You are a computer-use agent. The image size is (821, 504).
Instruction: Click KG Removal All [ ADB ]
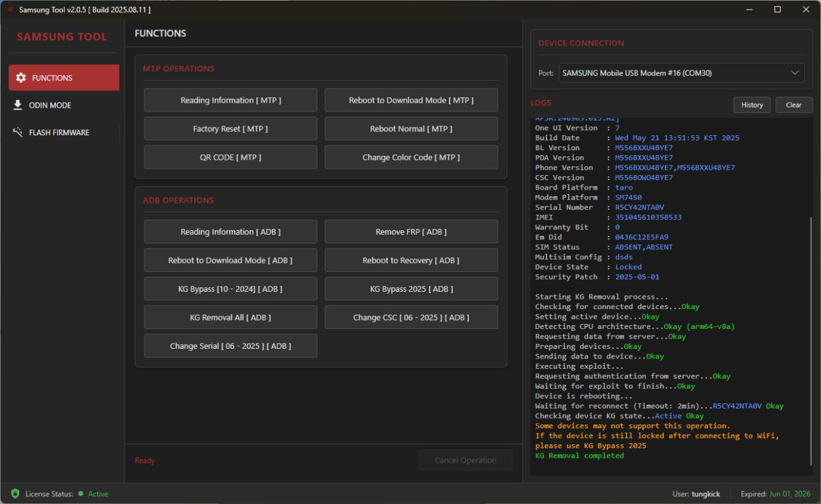tap(230, 317)
